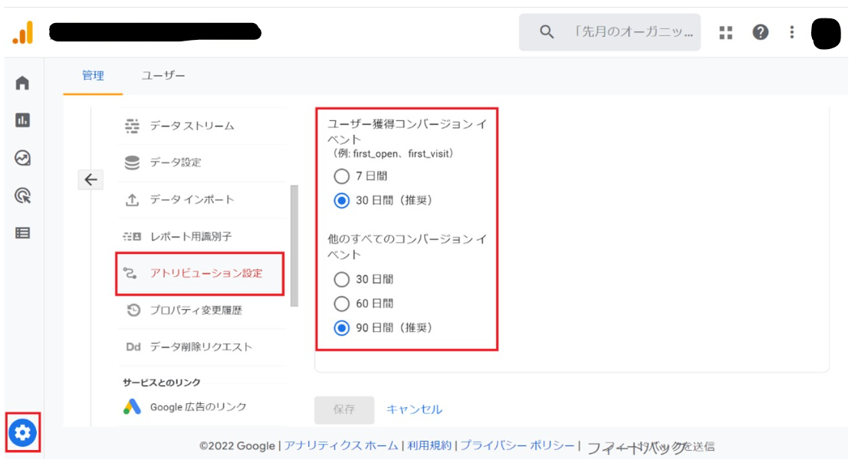
Task: Click the ©2022 Google copyright text
Action: point(238,446)
